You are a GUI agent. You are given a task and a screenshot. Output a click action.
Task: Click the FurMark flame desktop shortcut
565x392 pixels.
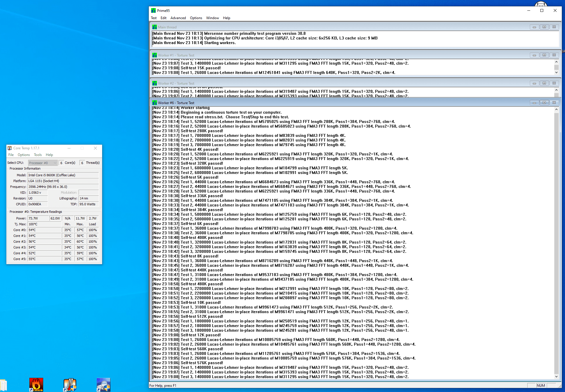coord(36,384)
